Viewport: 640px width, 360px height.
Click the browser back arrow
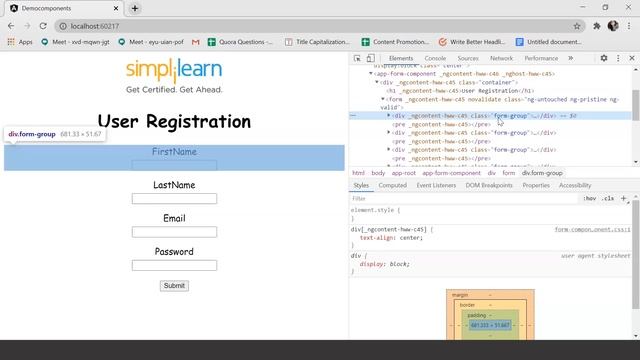coord(11,26)
